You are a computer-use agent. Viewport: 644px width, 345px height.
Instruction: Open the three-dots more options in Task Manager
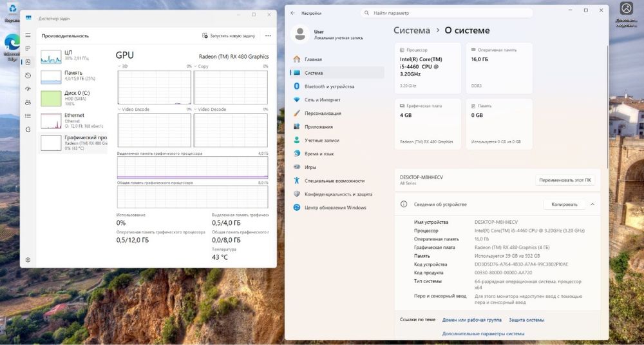[268, 35]
